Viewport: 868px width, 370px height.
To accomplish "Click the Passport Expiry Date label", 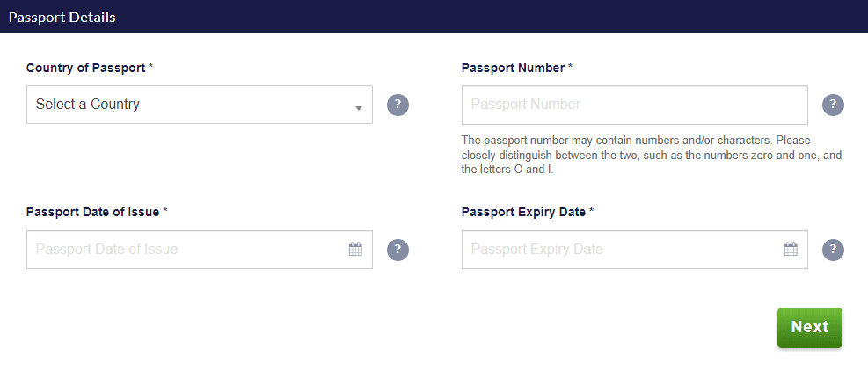I will pos(523,212).
